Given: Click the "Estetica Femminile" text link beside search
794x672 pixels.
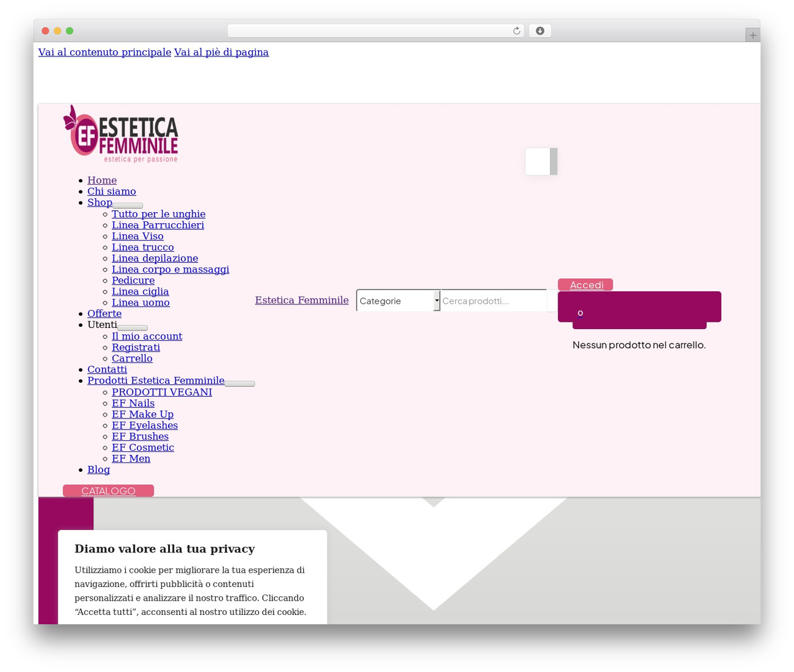Looking at the screenshot, I should (301, 301).
